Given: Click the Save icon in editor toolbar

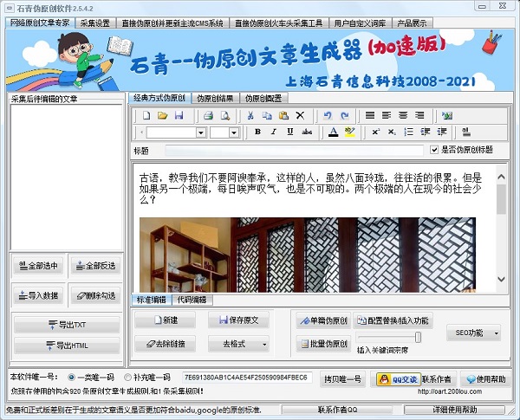Looking at the screenshot, I should (x=179, y=115).
